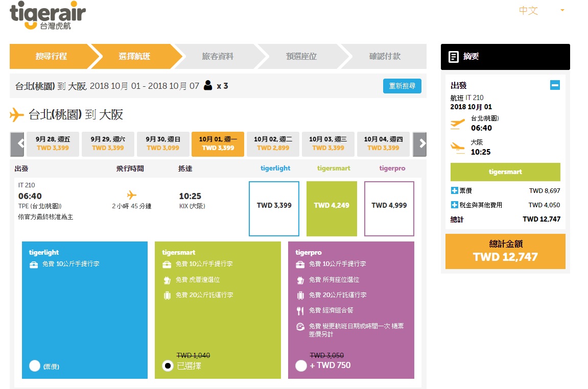Click the previous dates left arrow
588x389 pixels.
[x=17, y=144]
